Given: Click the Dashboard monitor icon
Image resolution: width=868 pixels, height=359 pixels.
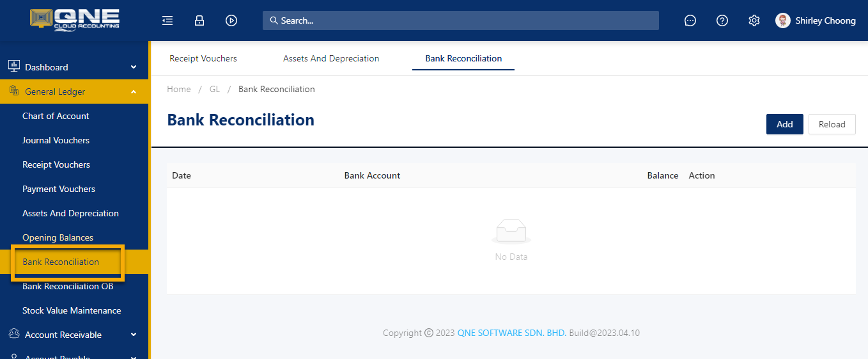Looking at the screenshot, I should [x=13, y=66].
